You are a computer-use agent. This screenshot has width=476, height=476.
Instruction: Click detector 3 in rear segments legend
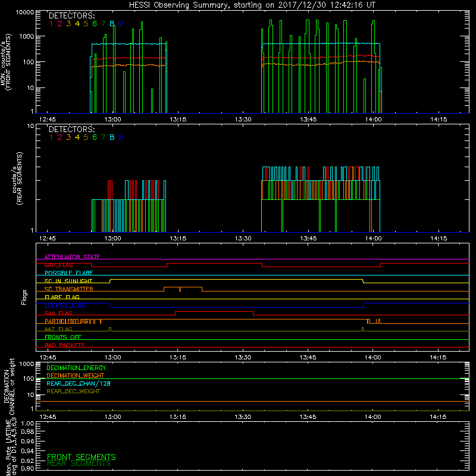[68, 137]
